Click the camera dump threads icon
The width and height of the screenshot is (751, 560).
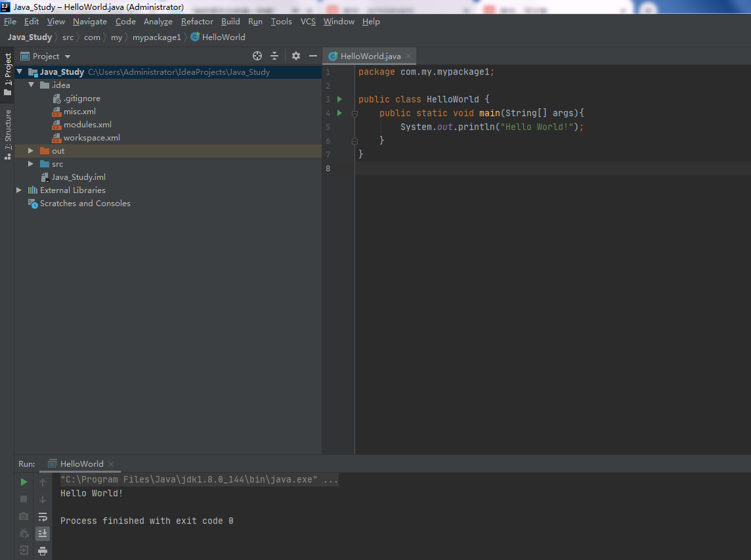click(24, 517)
